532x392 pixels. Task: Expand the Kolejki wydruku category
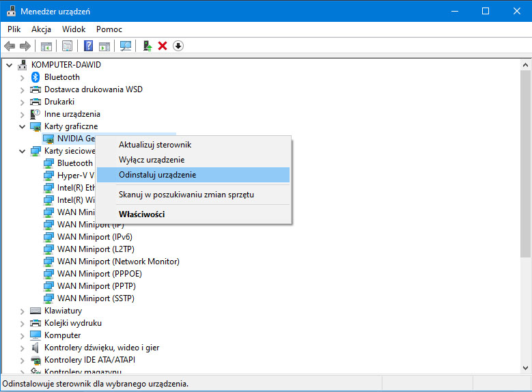tap(22, 324)
